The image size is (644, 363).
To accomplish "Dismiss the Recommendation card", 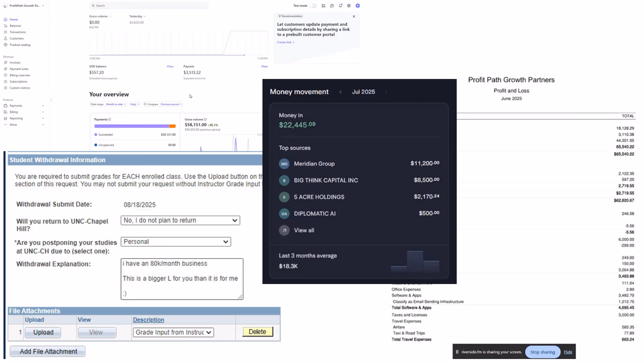I will point(354,17).
